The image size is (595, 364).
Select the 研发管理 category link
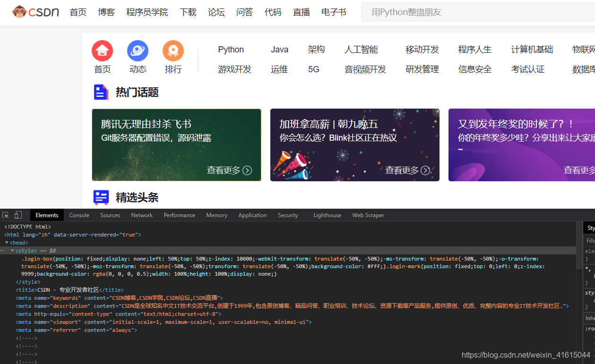(422, 69)
